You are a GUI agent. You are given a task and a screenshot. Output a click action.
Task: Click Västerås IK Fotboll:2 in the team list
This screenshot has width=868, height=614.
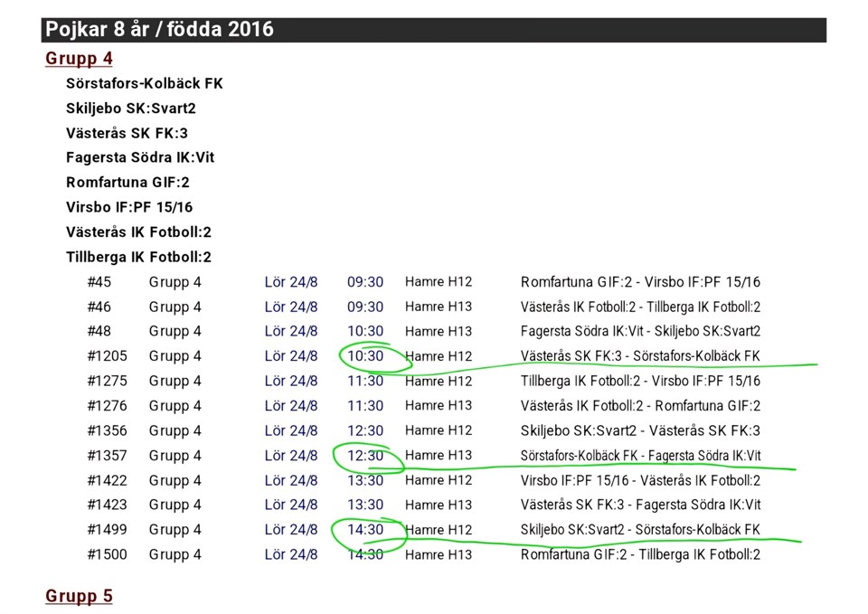click(138, 231)
